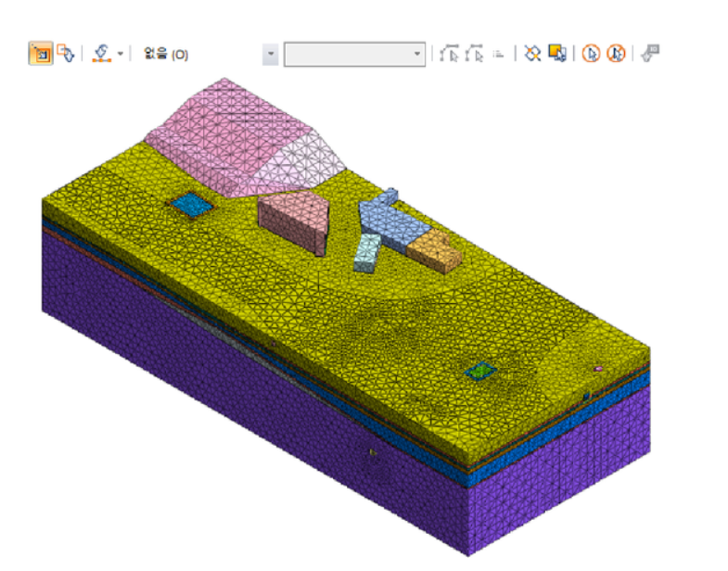
Task: Select the pale cyan block mesh
Action: (368, 252)
